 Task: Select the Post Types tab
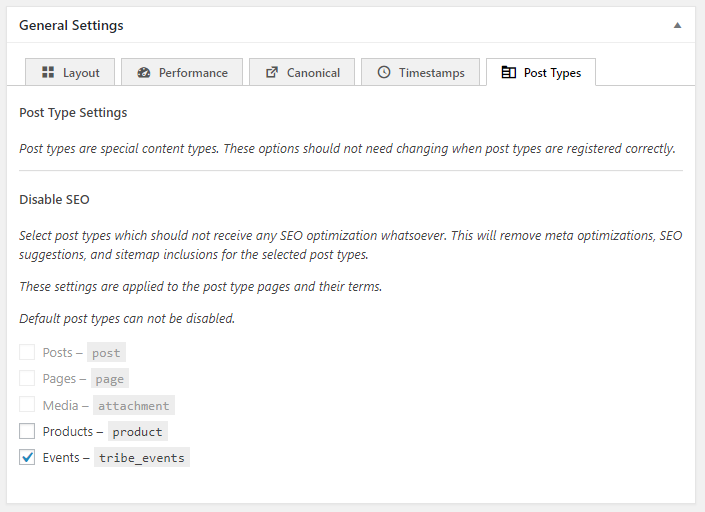541,72
